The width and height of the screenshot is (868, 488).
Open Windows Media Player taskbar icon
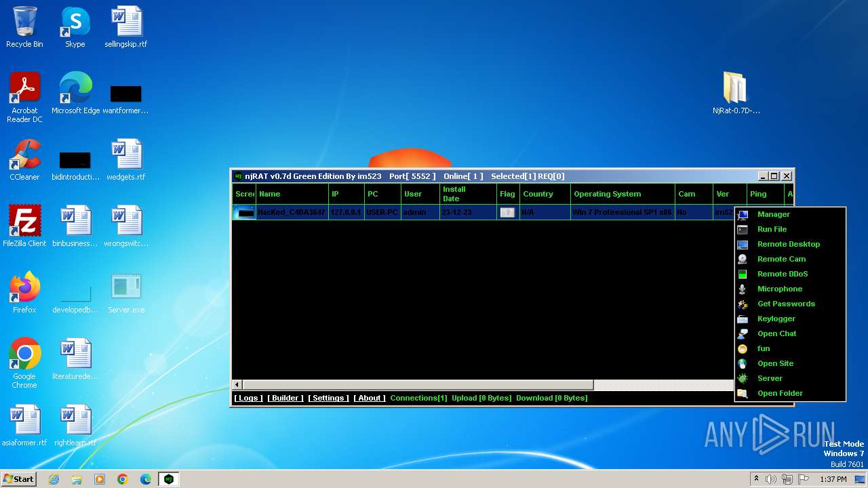pos(100,479)
